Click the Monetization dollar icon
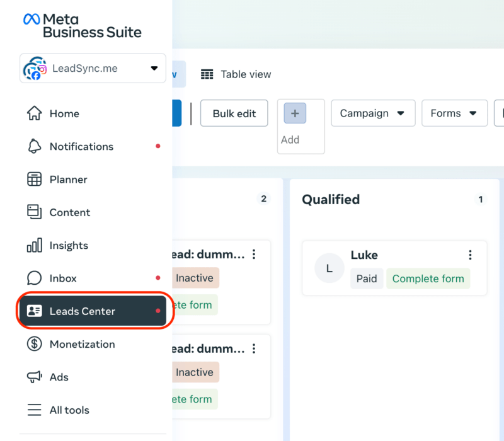 (x=34, y=344)
